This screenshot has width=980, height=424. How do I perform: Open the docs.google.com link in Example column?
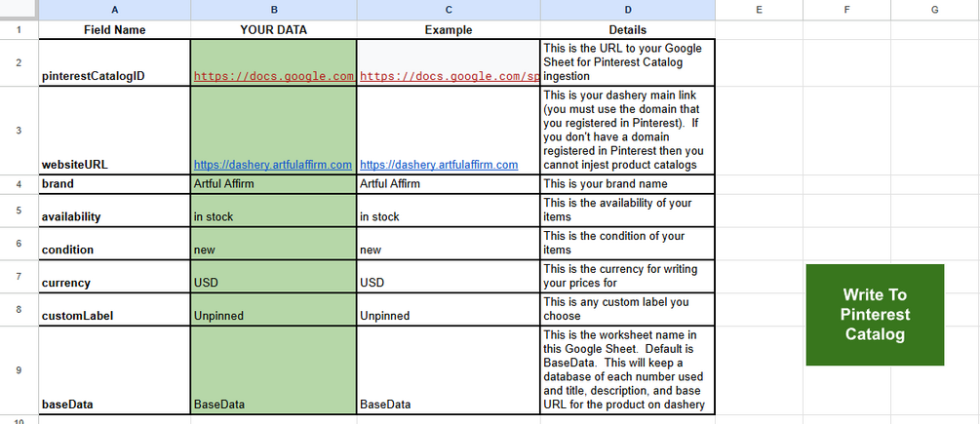(450, 76)
